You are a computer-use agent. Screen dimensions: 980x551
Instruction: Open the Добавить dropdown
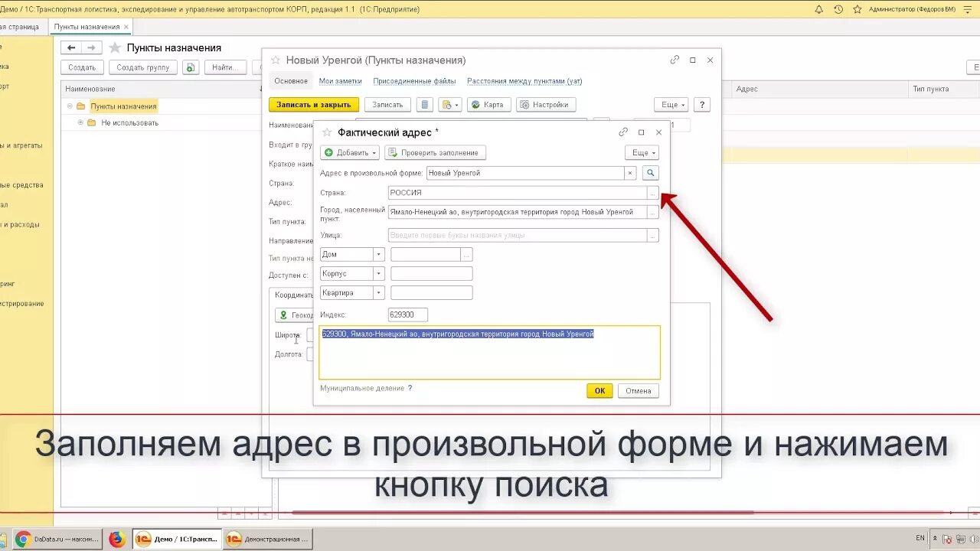350,152
